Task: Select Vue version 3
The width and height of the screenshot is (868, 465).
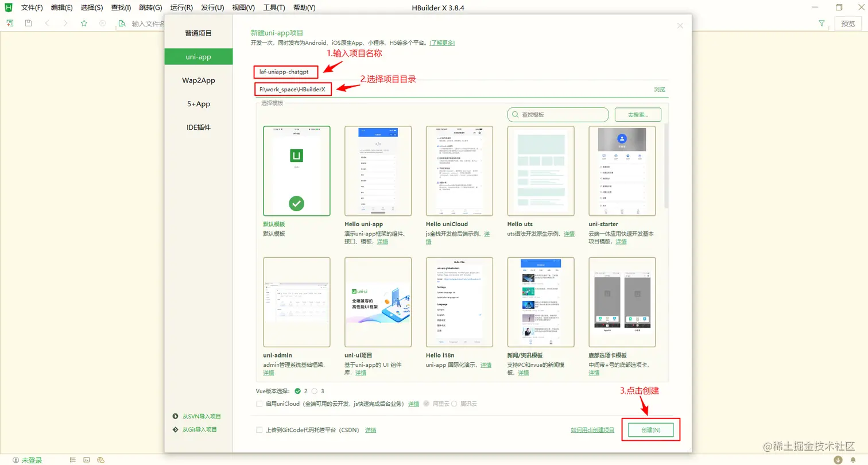Action: [x=315, y=391]
